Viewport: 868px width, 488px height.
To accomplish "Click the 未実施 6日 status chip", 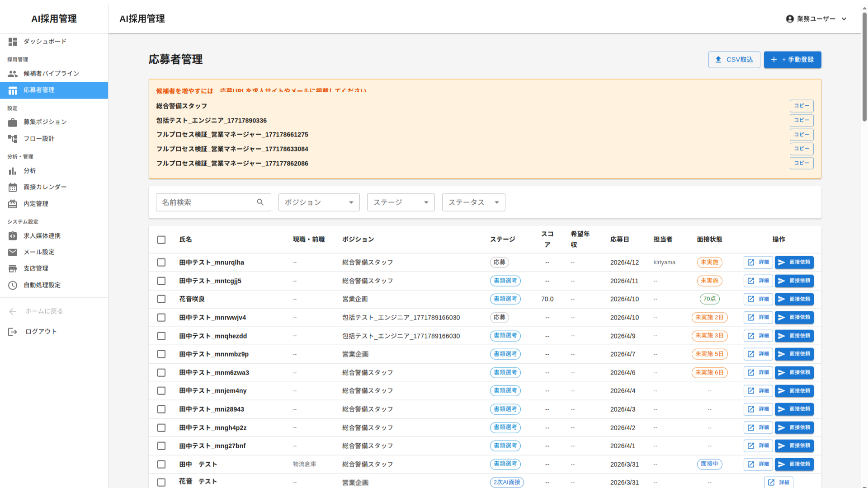I will coord(709,373).
